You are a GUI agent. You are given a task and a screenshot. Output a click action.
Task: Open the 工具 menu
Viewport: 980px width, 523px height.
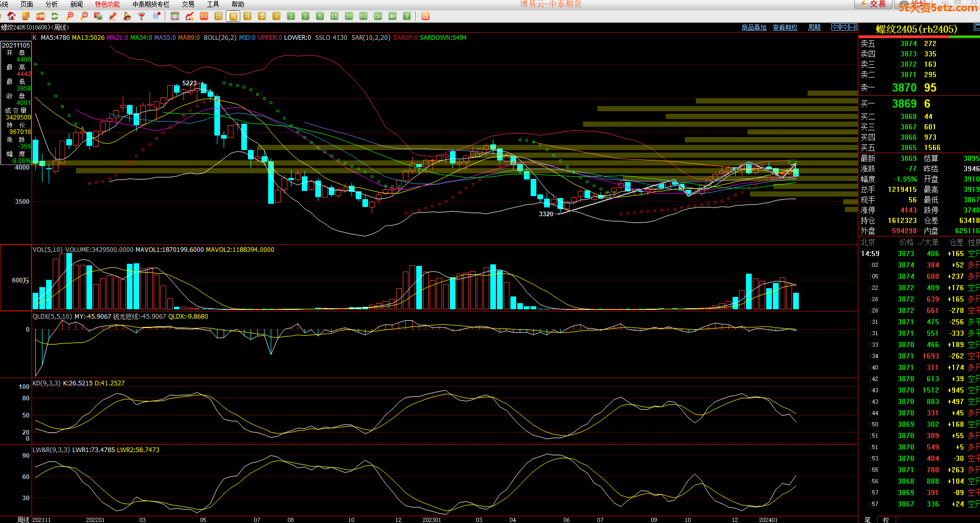coord(213,4)
